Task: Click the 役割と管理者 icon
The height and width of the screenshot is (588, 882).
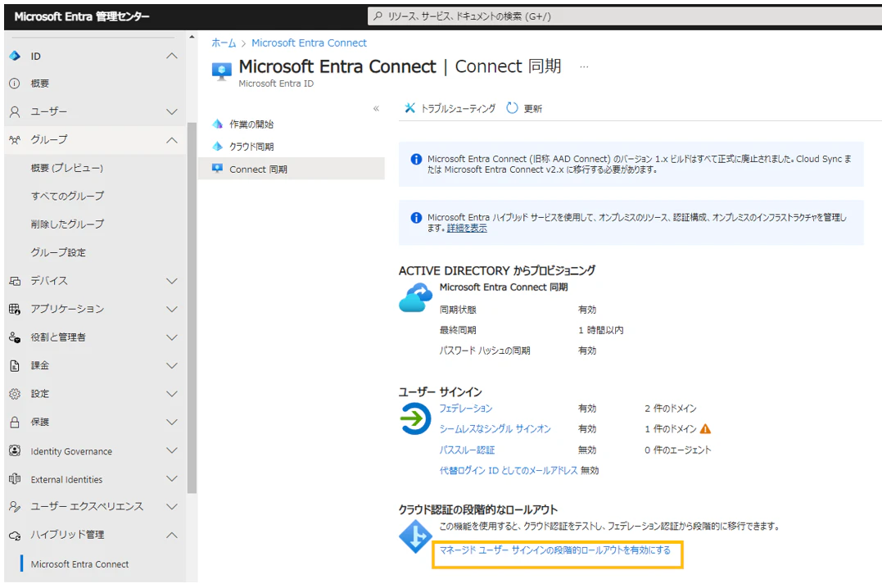Action: tap(15, 337)
